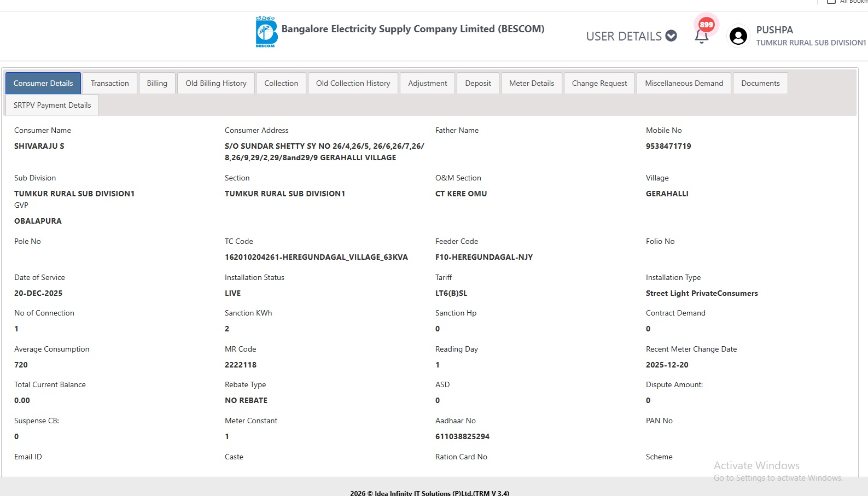Expand the USER DETAILS dropdown arrow
The height and width of the screenshot is (496, 868).
point(671,36)
